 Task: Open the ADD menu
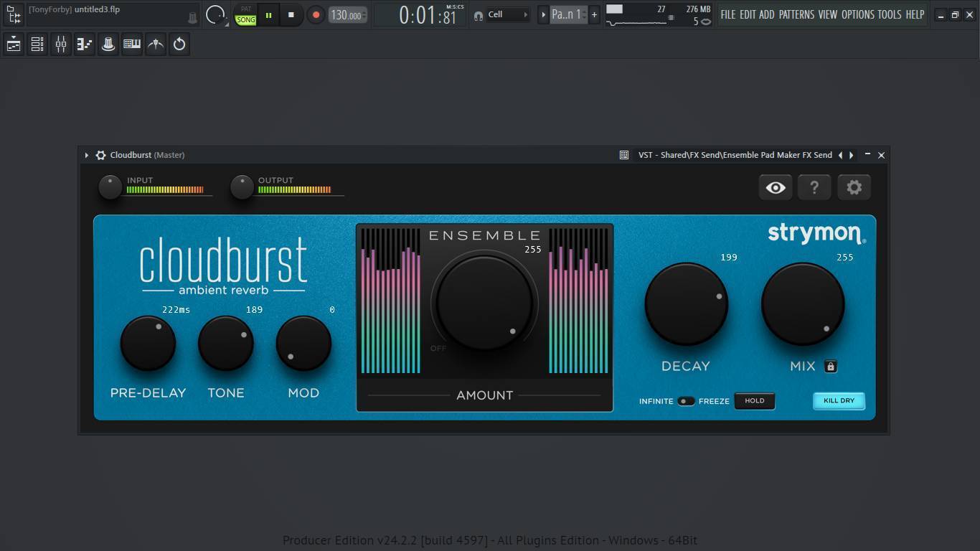coord(767,14)
